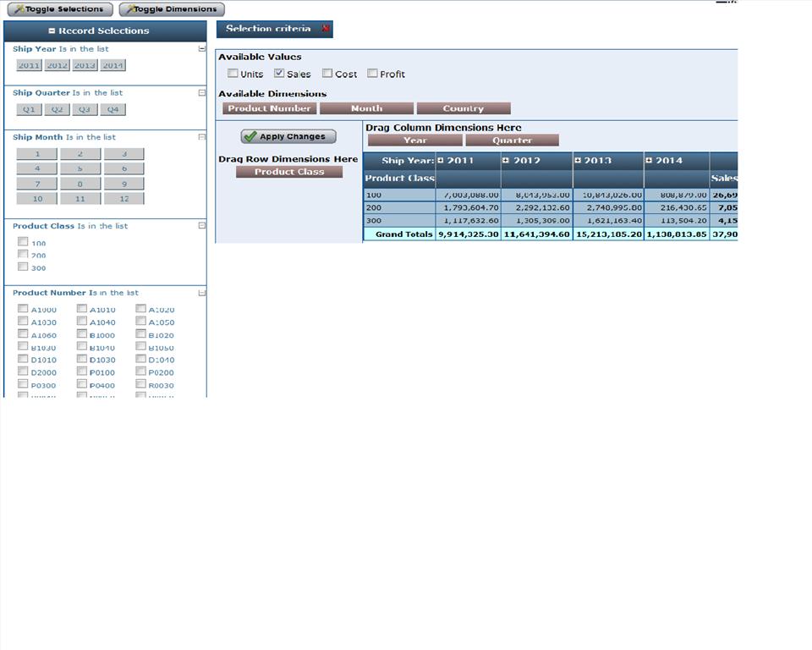Viewport: 812px width, 650px height.
Task: Tick the Profit value checkbox
Action: pyautogui.click(x=372, y=74)
